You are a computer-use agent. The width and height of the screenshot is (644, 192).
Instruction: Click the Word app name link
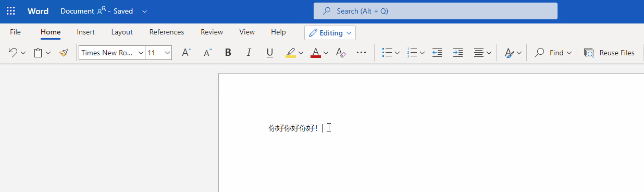(x=38, y=11)
